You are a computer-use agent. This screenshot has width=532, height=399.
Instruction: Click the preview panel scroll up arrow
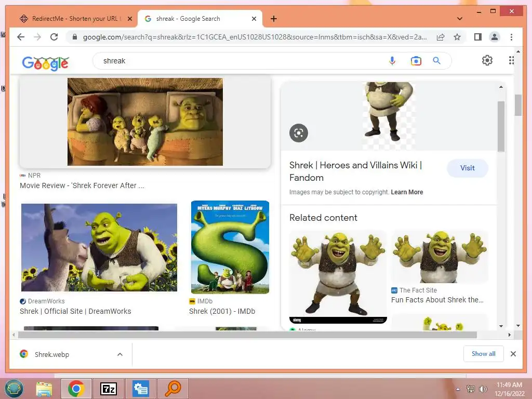click(x=501, y=87)
